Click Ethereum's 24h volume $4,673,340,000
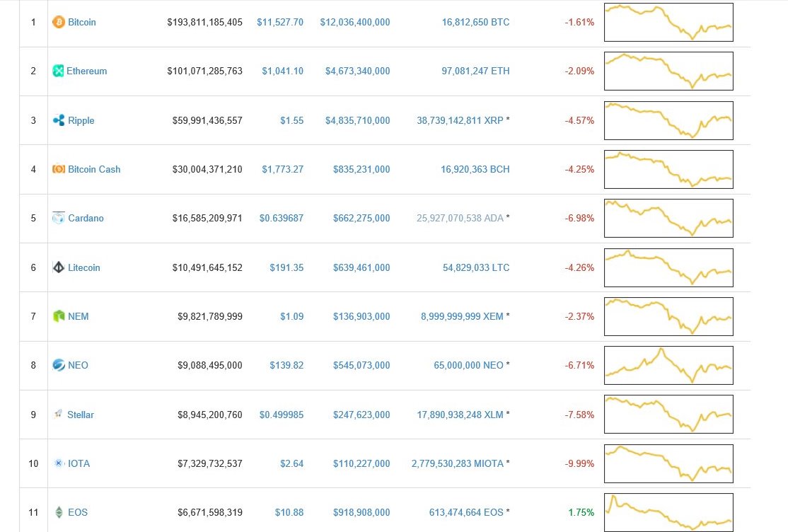 tap(357, 71)
